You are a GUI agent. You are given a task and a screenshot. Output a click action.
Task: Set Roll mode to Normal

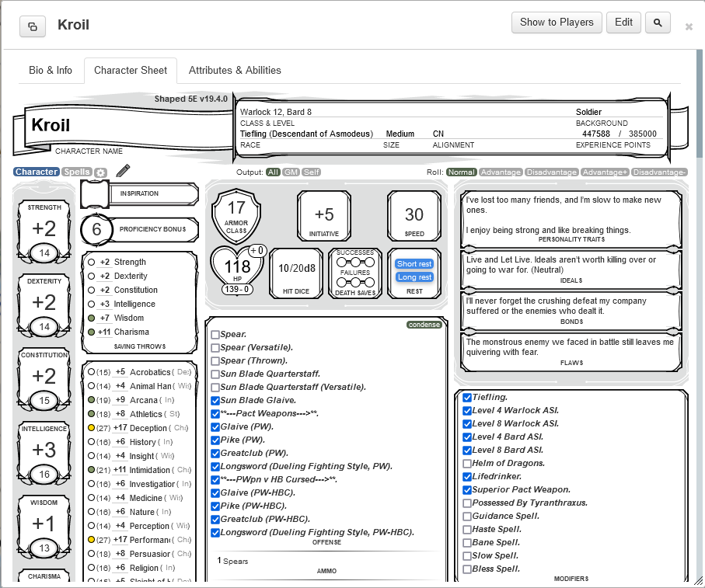461,172
